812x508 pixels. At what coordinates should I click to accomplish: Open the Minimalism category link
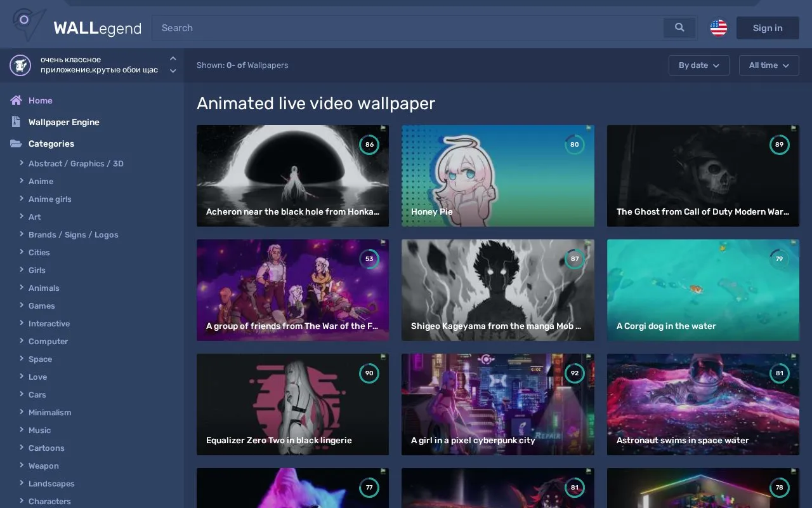(x=50, y=412)
